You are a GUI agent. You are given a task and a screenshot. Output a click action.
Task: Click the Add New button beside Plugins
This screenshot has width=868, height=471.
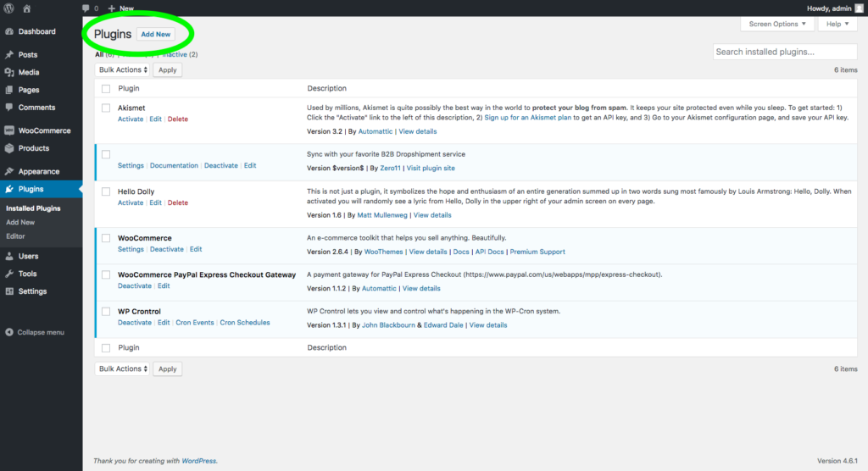tap(156, 35)
